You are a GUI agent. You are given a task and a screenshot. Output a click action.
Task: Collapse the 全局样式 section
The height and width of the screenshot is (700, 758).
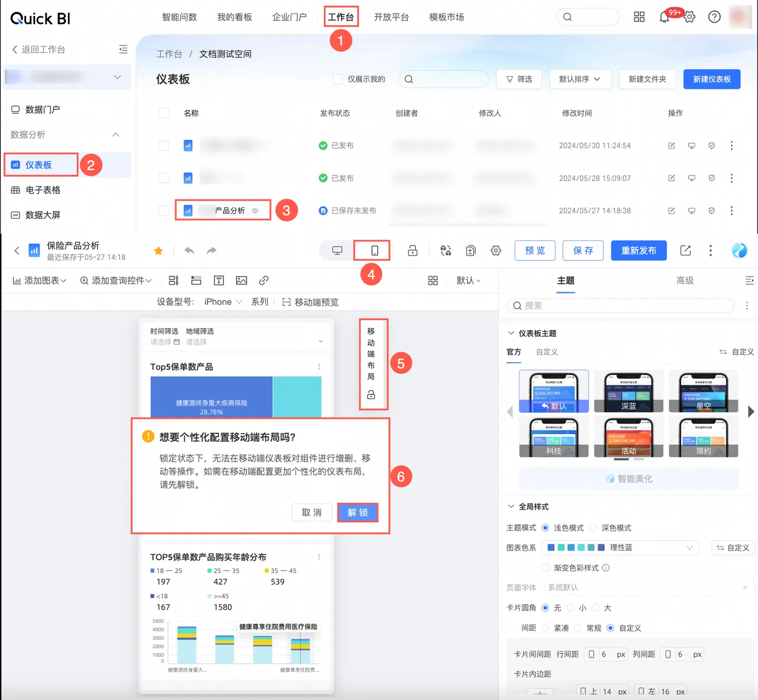click(x=511, y=506)
